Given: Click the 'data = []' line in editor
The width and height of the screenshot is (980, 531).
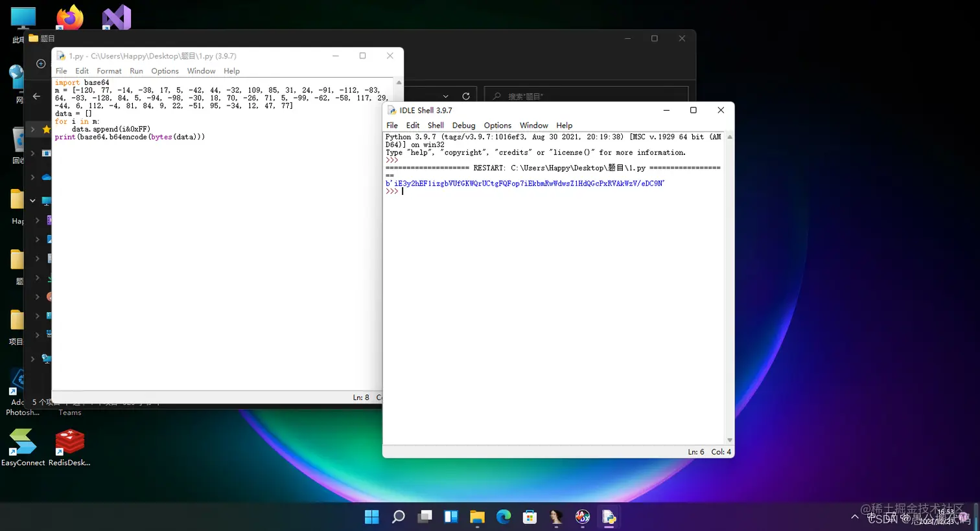Looking at the screenshot, I should (x=73, y=113).
